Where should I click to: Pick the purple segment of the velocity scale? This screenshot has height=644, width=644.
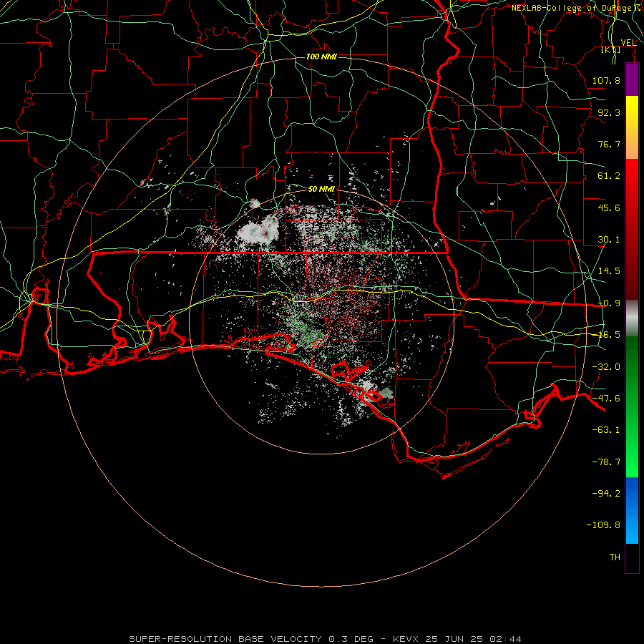[x=632, y=80]
